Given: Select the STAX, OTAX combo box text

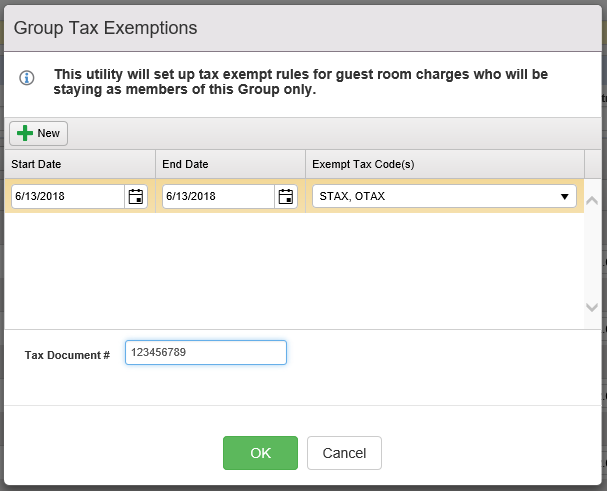Looking at the screenshot, I should click(x=430, y=197).
